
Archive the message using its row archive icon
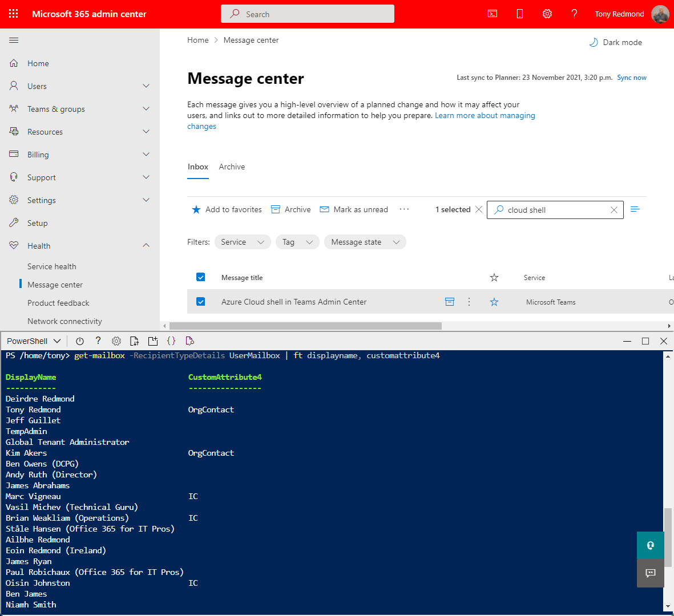coord(450,301)
